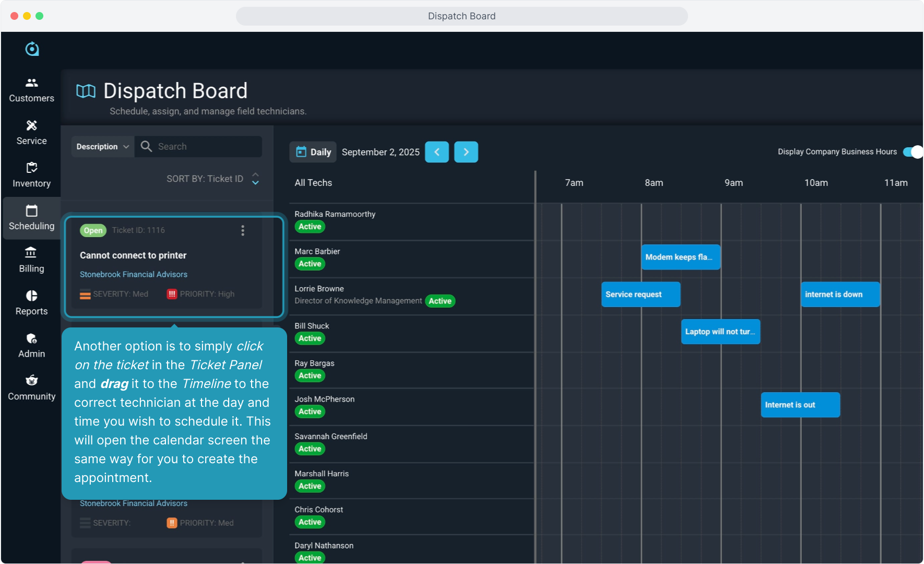
Task: Open the "internet is down" appointment block
Action: point(840,295)
